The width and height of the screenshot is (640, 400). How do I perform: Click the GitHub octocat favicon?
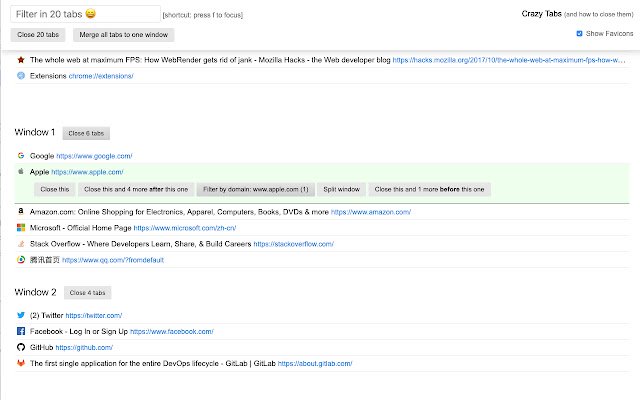tap(21, 347)
